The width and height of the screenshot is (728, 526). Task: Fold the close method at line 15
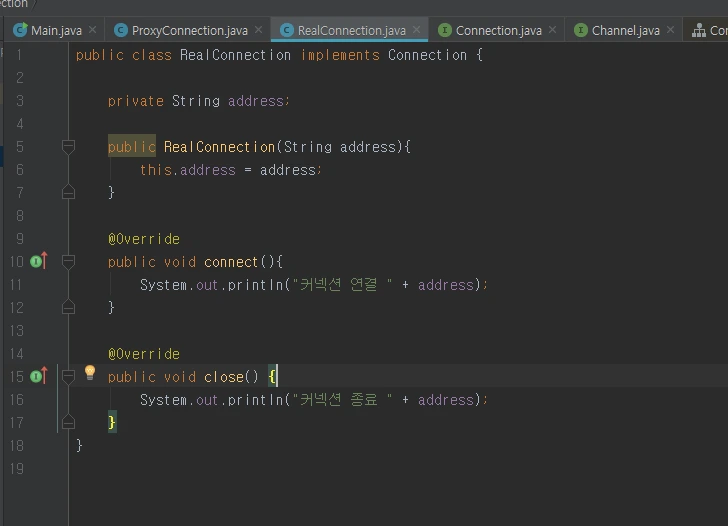pyautogui.click(x=68, y=377)
